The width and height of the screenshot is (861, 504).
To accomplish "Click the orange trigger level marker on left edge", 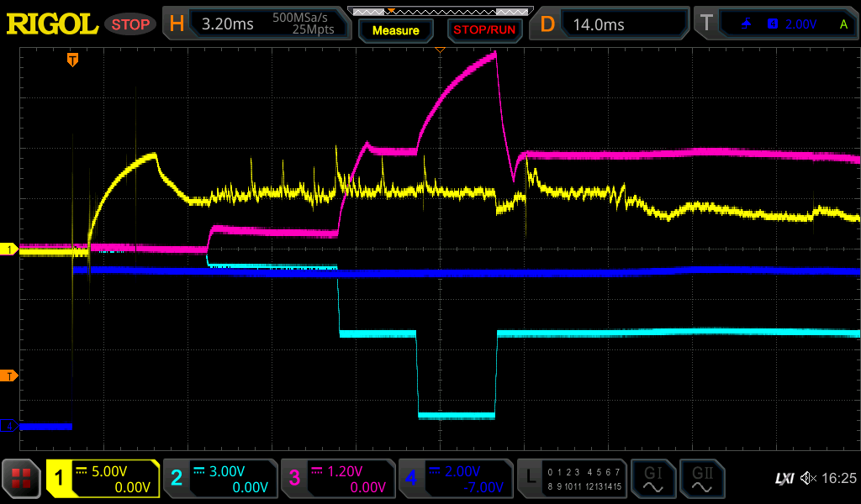I will (x=9, y=375).
